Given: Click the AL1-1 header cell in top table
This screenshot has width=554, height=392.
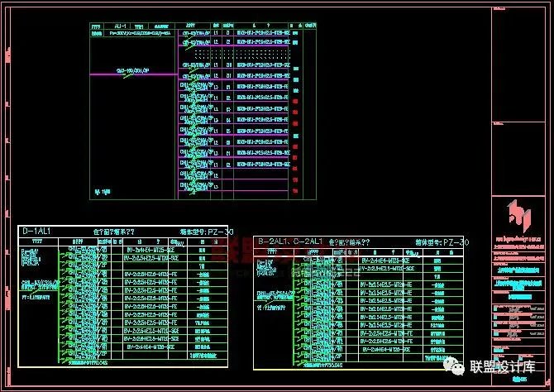Looking at the screenshot, I should click(118, 26).
